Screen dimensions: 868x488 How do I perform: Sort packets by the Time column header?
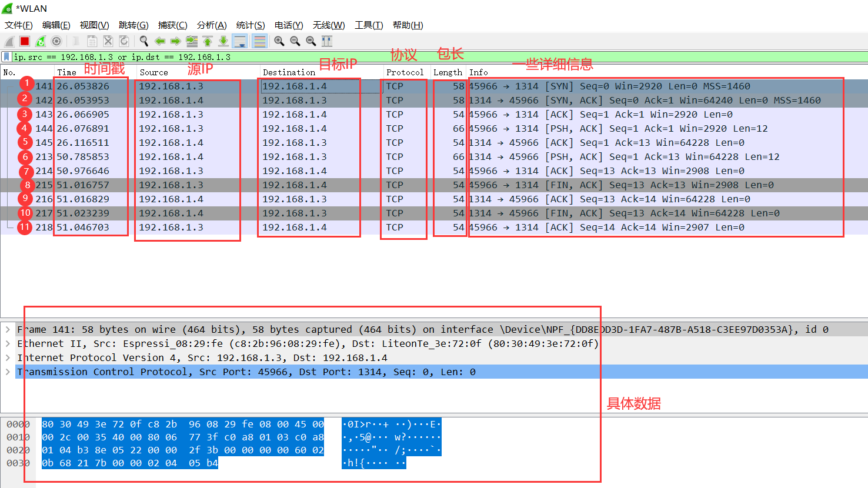95,72
